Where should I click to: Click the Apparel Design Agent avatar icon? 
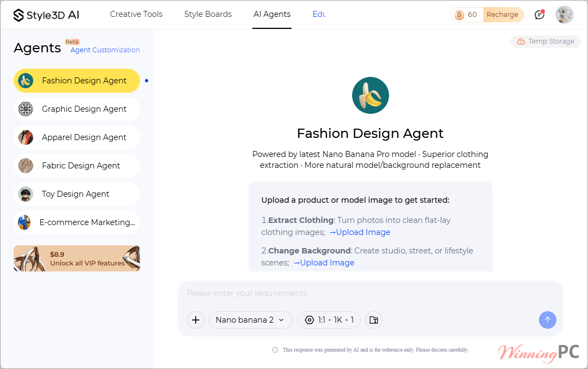point(26,137)
